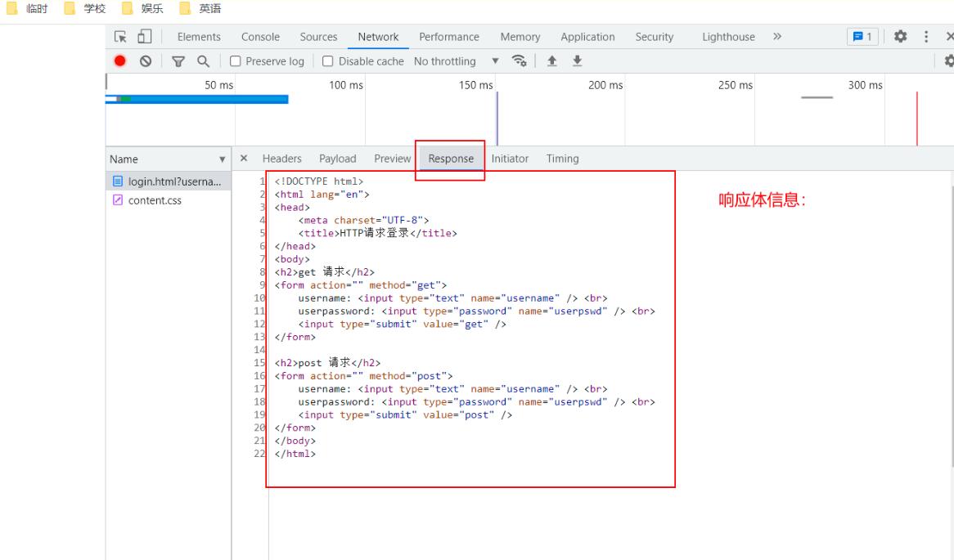Screen dimensions: 954x560
Task: Open the Application panel
Action: (588, 37)
